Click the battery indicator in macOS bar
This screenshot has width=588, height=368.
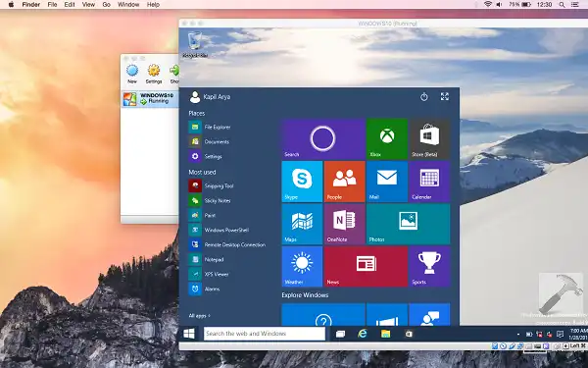pyautogui.click(x=520, y=5)
